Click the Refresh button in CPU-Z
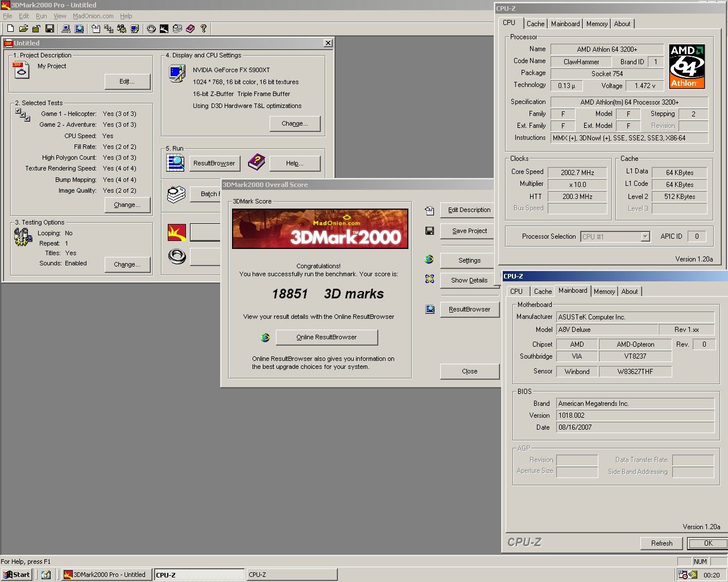The height and width of the screenshot is (582, 728). 661,543
